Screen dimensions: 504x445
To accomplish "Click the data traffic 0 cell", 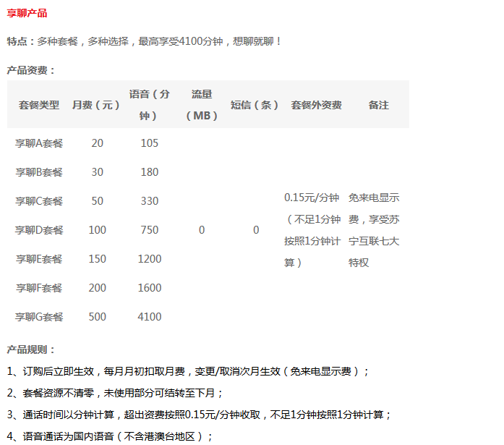I will tap(202, 230).
